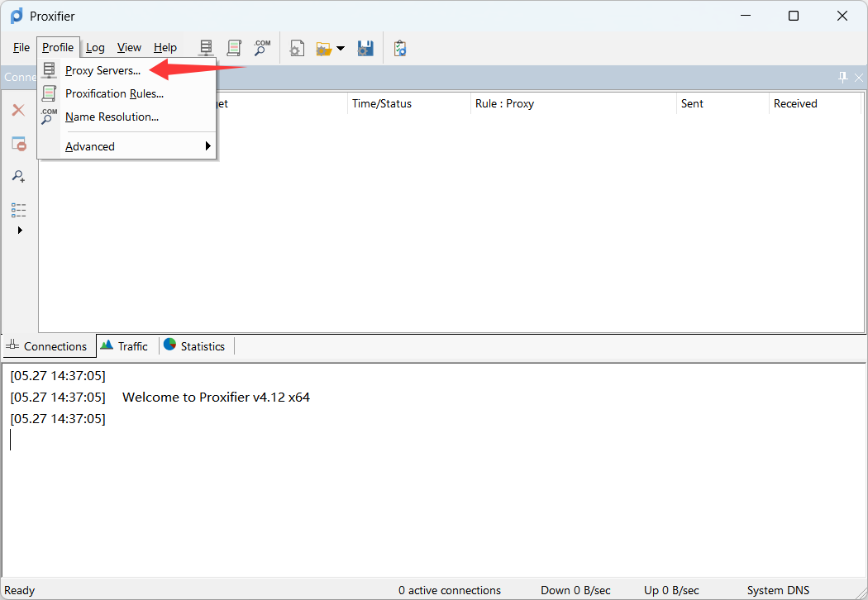Click the list view sidebar icon
The height and width of the screenshot is (600, 868).
(19, 210)
